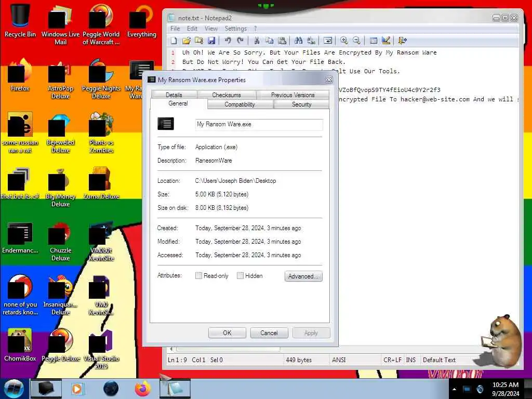
Task: Select the Big Money Deluxe desktop icon
Action: pos(60,187)
